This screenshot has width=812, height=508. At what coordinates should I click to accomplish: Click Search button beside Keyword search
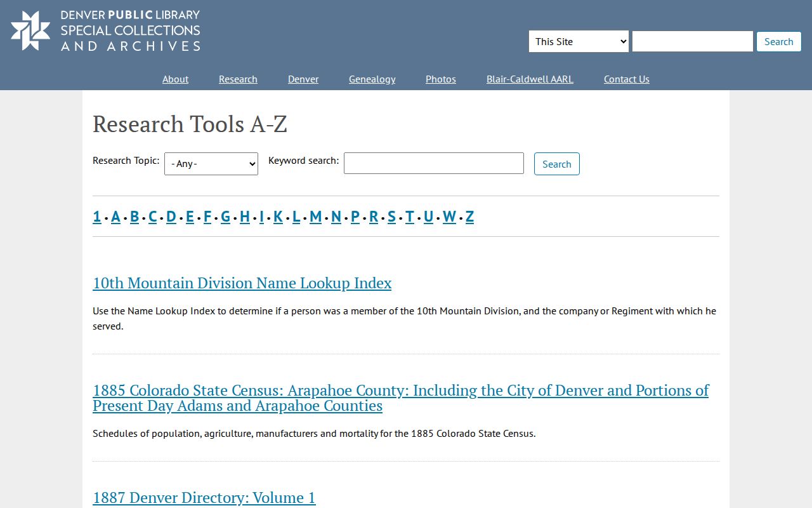pos(556,164)
